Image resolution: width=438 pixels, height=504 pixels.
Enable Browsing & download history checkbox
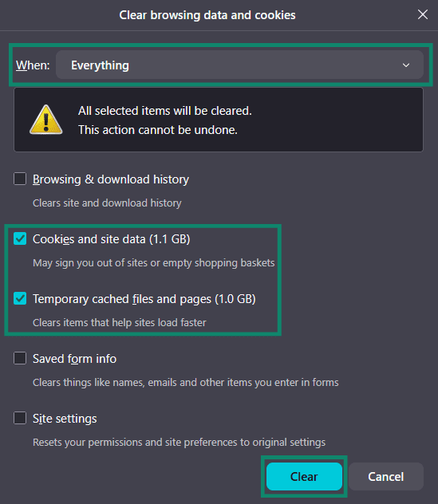coord(20,179)
